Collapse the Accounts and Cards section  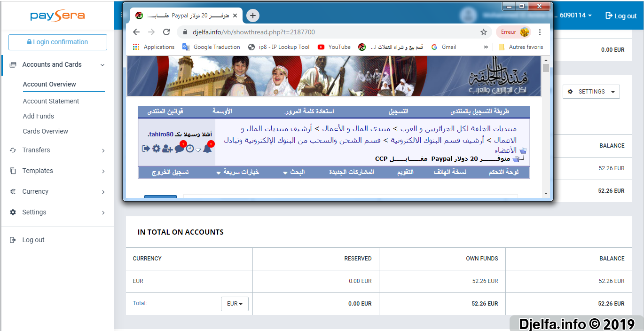point(102,64)
